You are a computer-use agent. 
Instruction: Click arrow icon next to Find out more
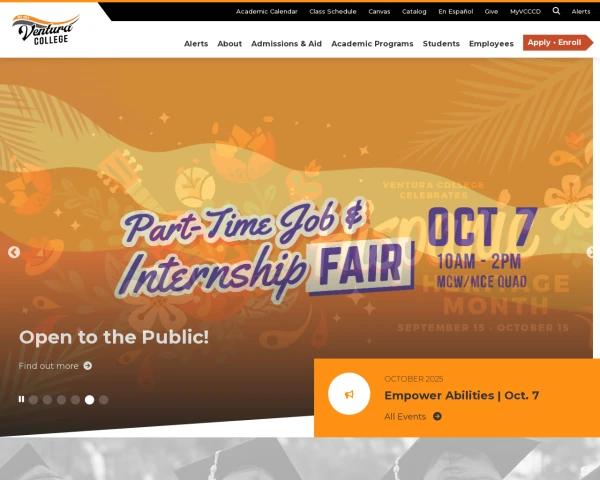(x=88, y=366)
